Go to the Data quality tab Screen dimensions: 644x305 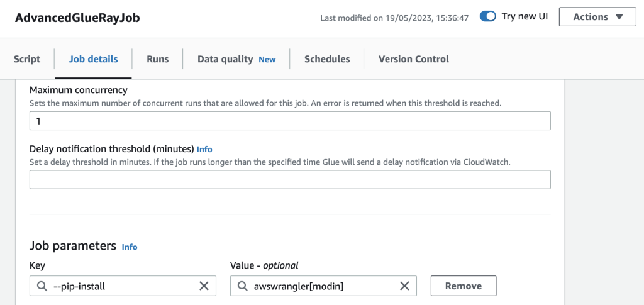[x=236, y=59]
